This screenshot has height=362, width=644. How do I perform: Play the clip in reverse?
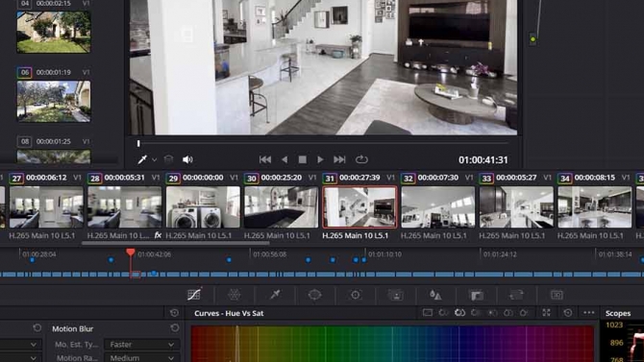tap(285, 159)
